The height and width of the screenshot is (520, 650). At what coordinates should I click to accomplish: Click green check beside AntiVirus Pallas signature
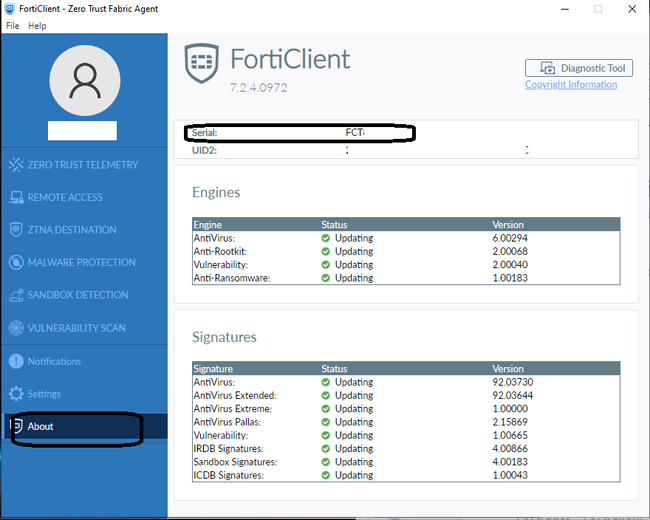[325, 422]
